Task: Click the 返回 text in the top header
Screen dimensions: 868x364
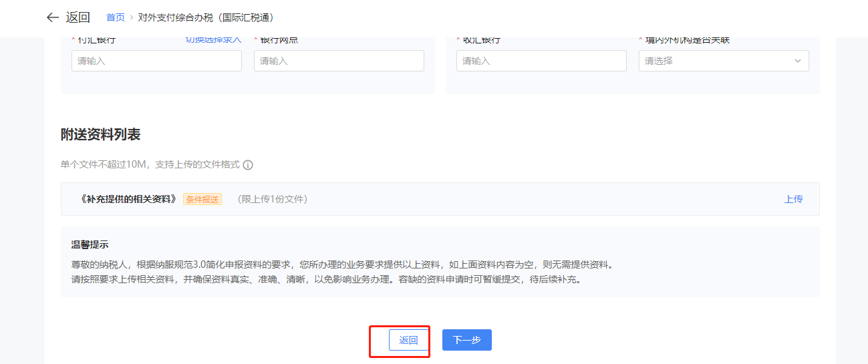Action: click(x=78, y=17)
